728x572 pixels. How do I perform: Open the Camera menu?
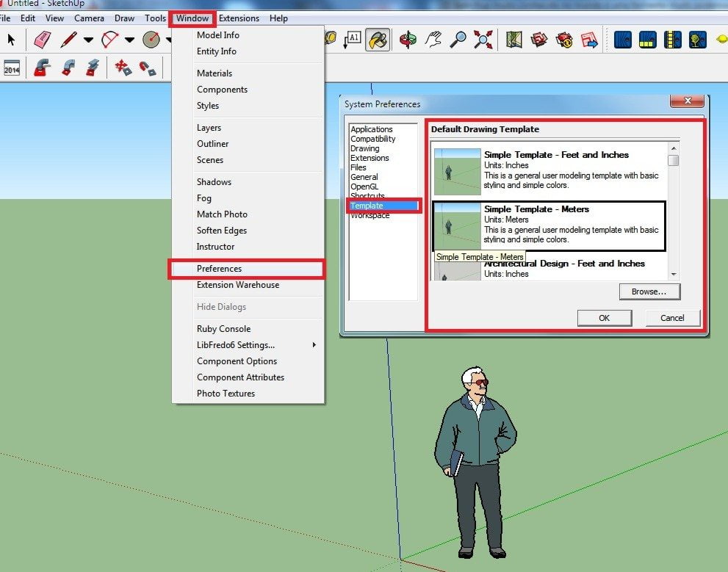click(x=89, y=18)
